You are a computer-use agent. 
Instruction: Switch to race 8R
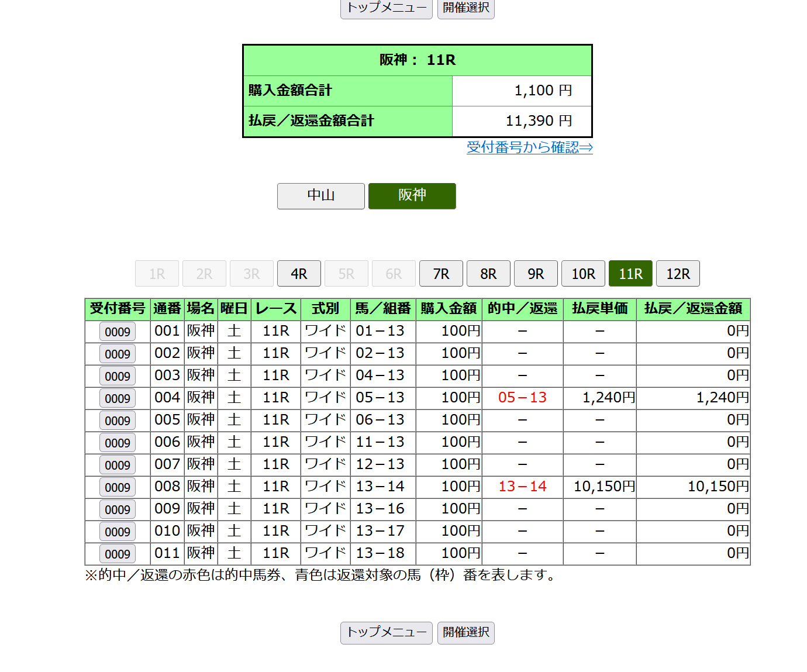(x=488, y=274)
